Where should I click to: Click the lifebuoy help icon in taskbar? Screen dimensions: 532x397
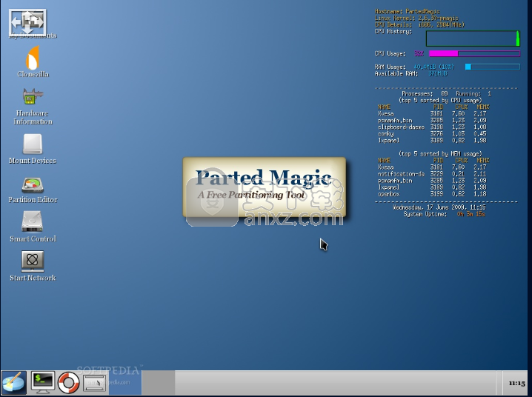(68, 383)
